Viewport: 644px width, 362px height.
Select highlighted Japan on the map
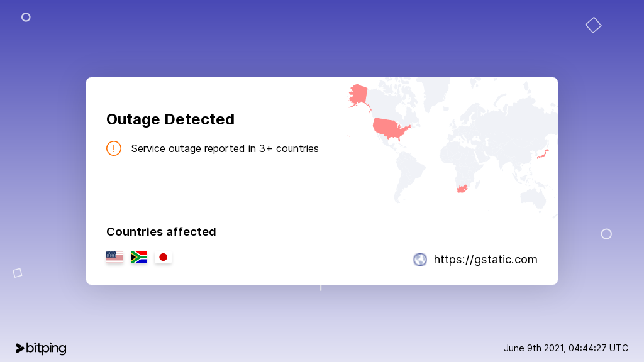tap(543, 155)
